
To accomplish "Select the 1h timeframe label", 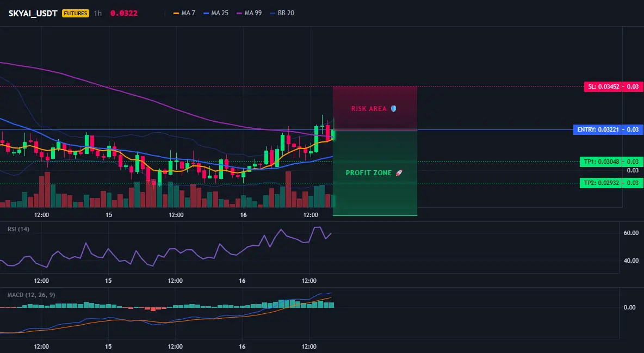I will point(98,13).
